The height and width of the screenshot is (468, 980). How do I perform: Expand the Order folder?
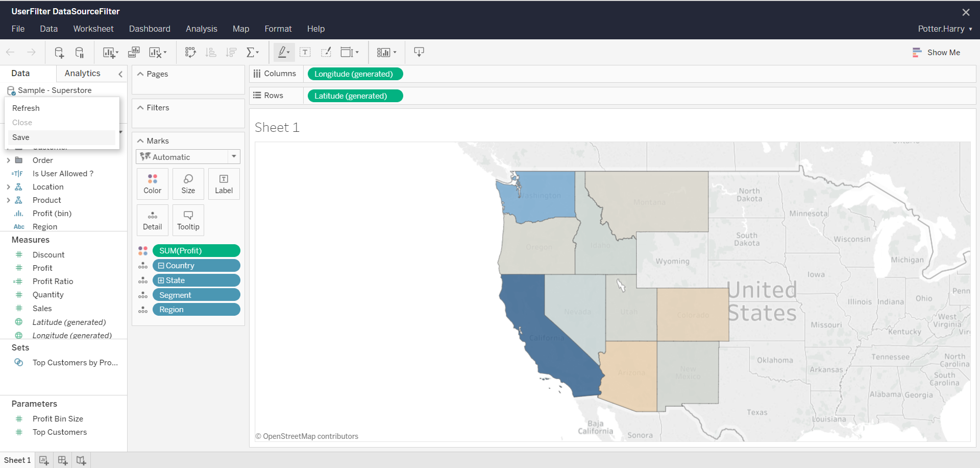(8, 160)
